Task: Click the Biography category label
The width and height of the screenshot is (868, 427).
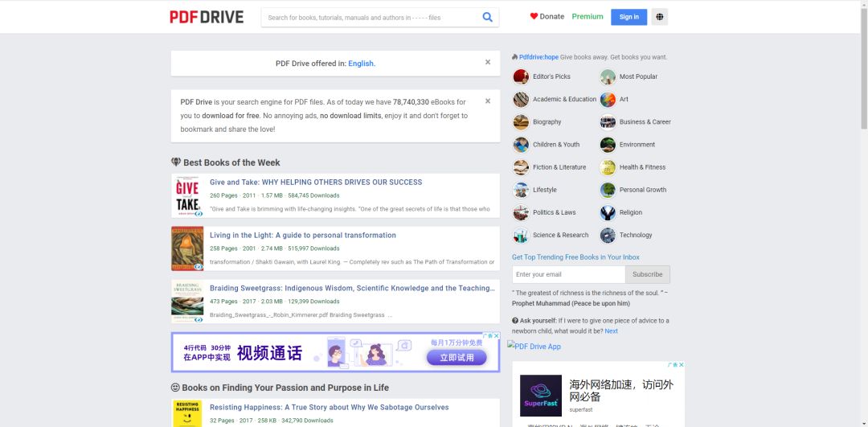Action: point(547,122)
